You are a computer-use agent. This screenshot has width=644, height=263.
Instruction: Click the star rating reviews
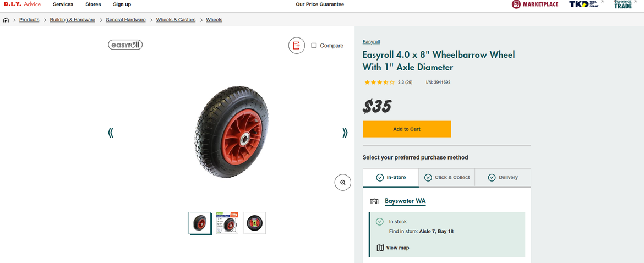(380, 83)
